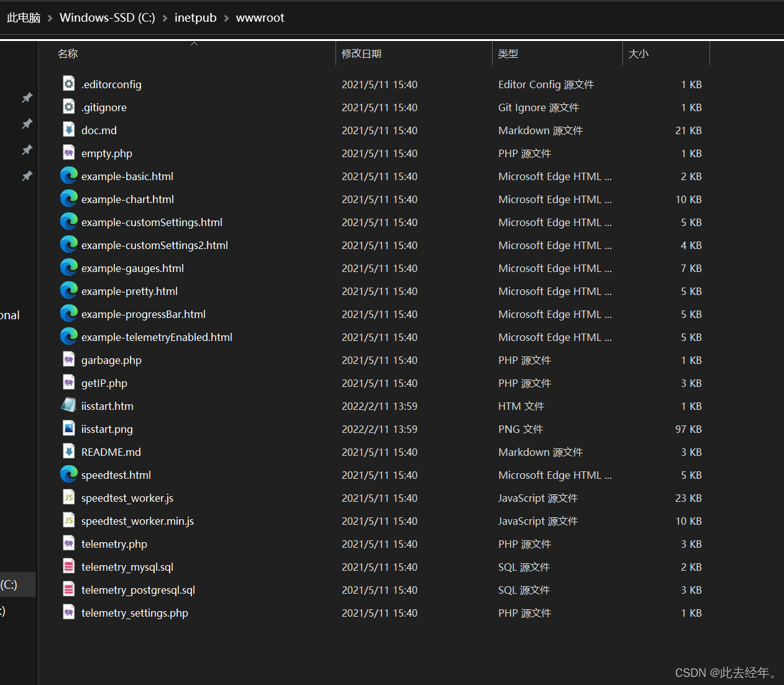Click the .editorconfig file icon
The image size is (784, 685).
[x=69, y=84]
